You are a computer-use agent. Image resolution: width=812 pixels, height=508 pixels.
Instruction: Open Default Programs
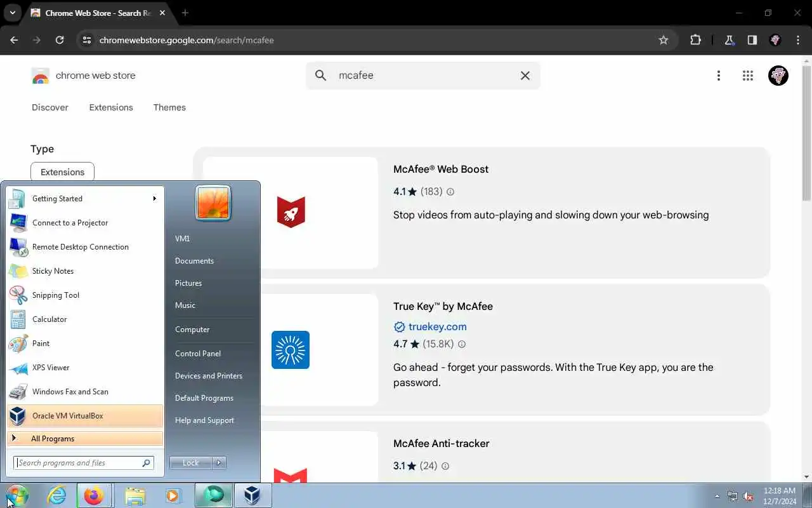[204, 398]
